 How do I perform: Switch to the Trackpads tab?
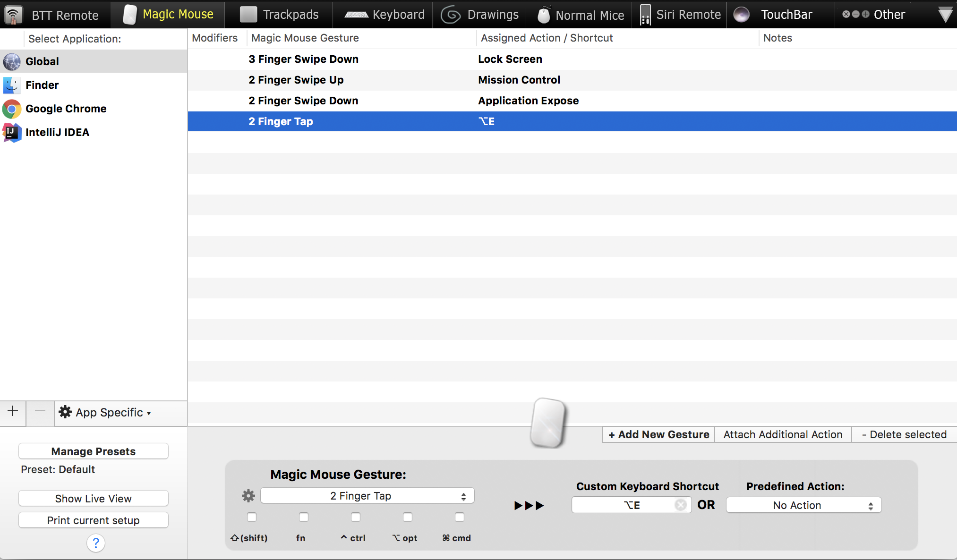point(279,15)
